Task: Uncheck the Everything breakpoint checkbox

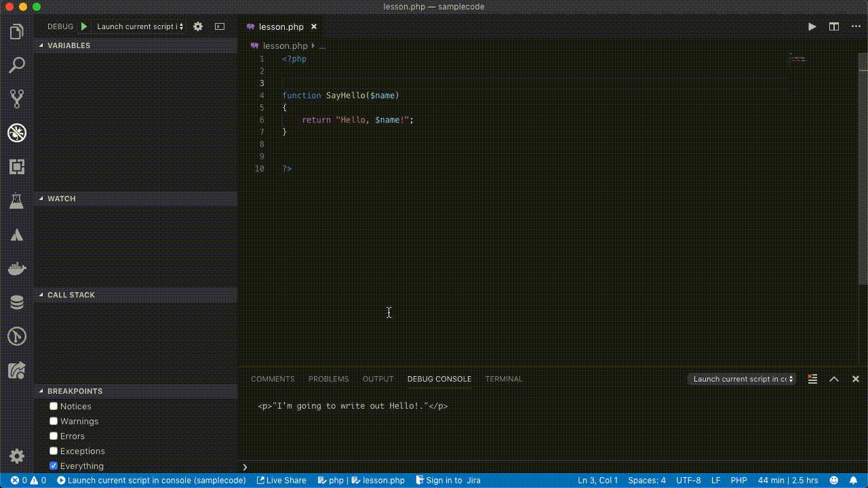Action: click(x=54, y=466)
